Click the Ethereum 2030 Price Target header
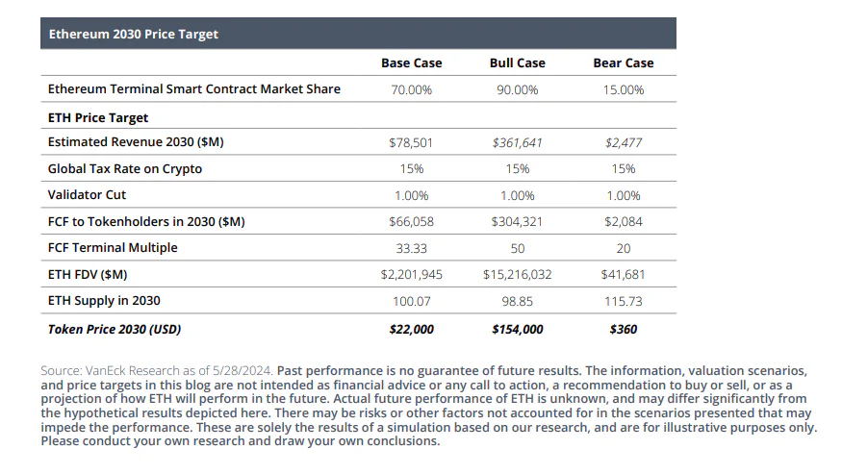This screenshot has width=868, height=474. point(133,34)
